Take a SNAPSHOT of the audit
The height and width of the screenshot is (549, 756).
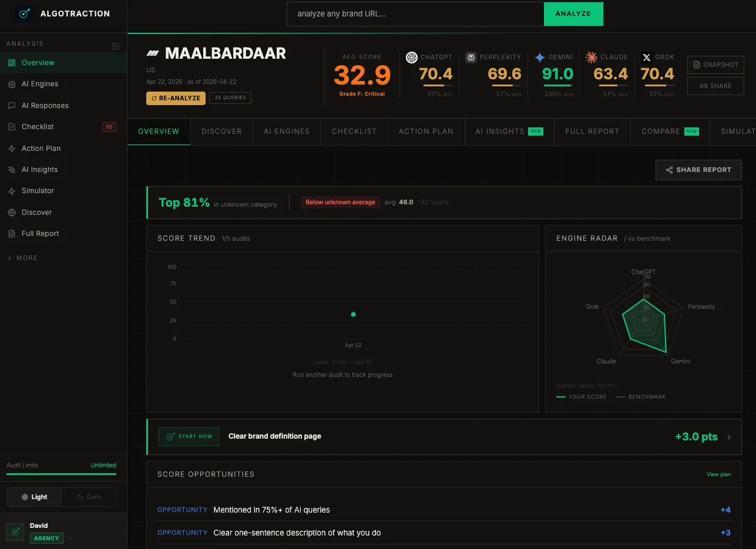715,65
